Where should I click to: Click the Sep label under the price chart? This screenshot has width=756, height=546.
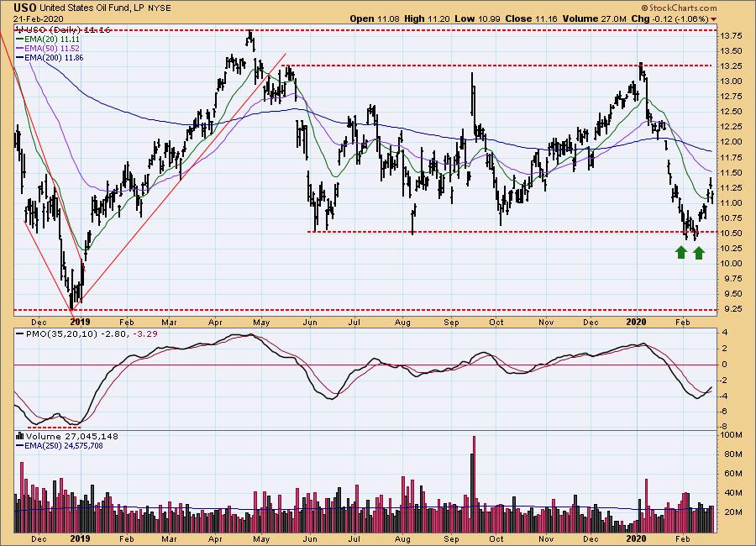(x=451, y=323)
